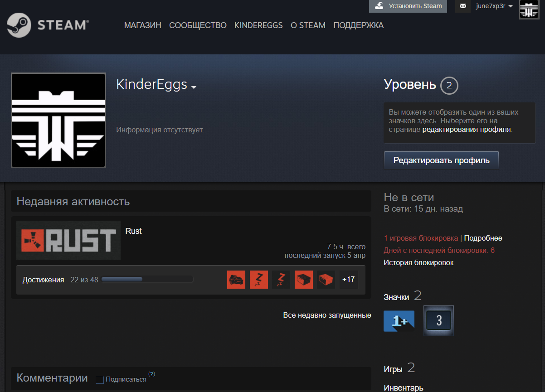
Task: Click the Информация отсутствует text
Action: pos(160,130)
